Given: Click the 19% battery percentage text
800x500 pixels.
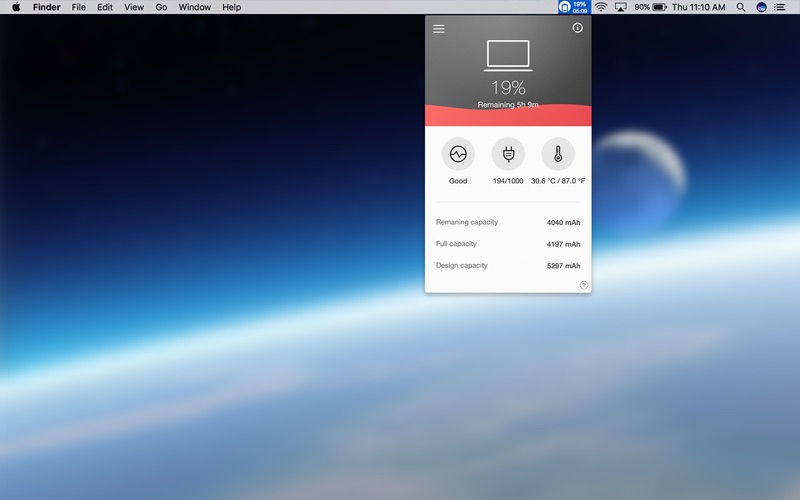Looking at the screenshot, I should point(508,88).
